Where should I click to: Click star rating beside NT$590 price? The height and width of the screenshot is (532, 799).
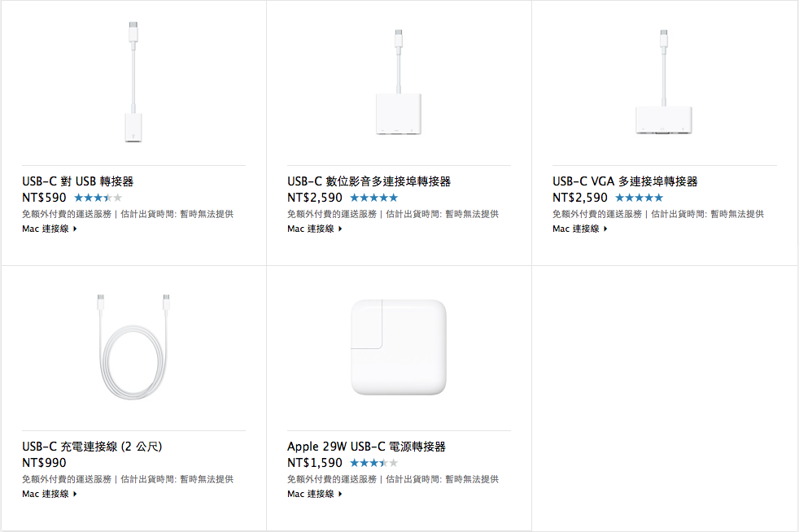click(x=98, y=198)
